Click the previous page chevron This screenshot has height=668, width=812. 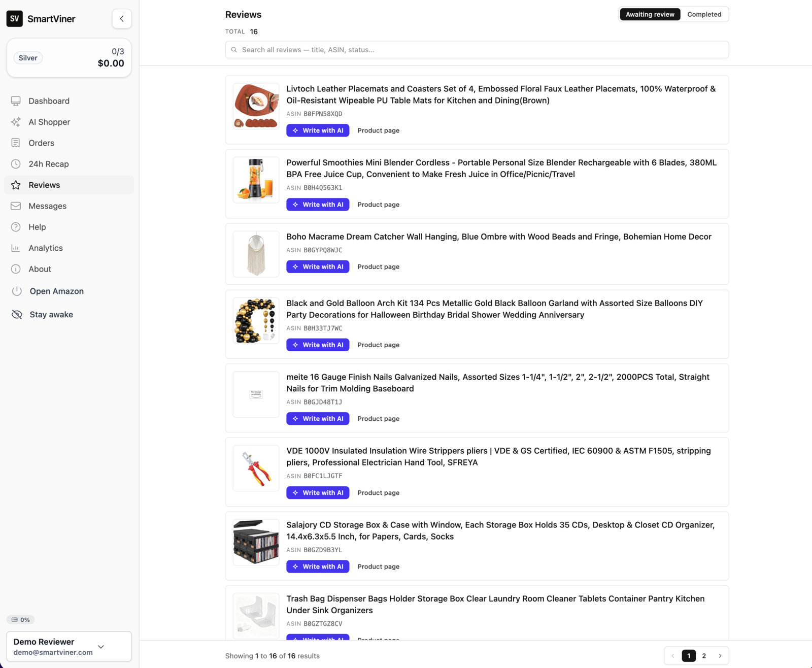pyautogui.click(x=673, y=656)
